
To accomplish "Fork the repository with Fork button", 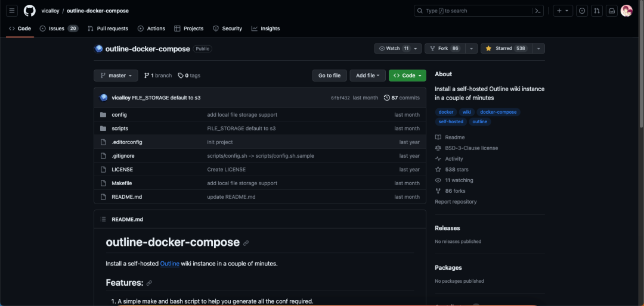I will [445, 48].
